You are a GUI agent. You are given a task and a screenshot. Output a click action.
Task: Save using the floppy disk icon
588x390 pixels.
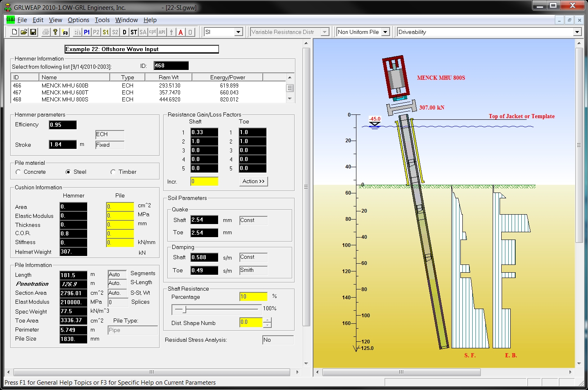[33, 32]
